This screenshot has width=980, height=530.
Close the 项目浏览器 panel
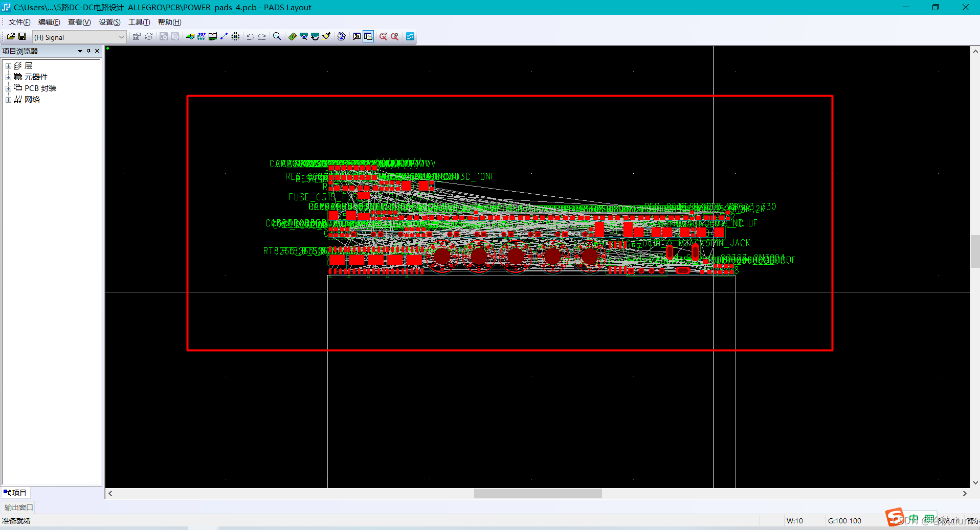(x=97, y=51)
